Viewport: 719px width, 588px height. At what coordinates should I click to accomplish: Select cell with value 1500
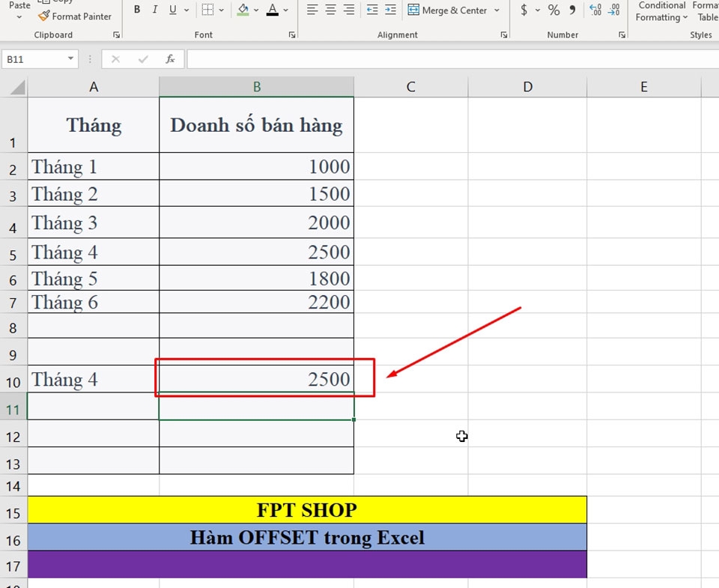[x=256, y=193]
